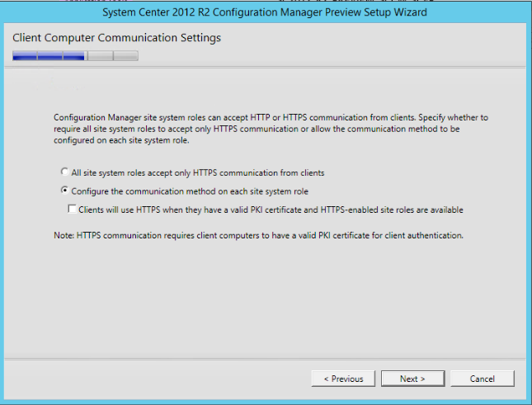This screenshot has width=532, height=405.
Task: Click the third filled progress bar segment
Action: click(x=74, y=57)
